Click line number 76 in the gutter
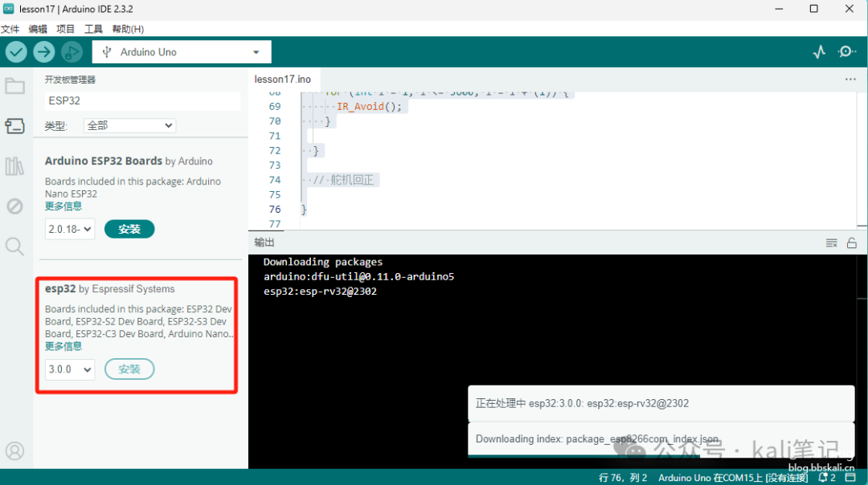The image size is (868, 485). coord(275,209)
